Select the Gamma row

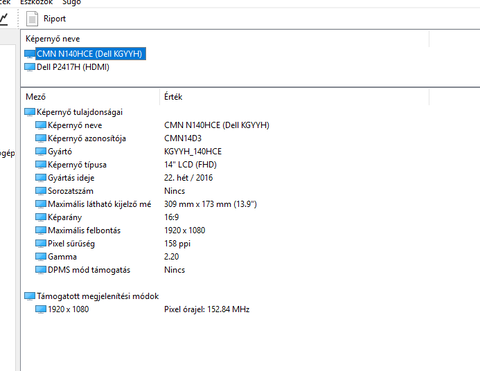click(62, 257)
